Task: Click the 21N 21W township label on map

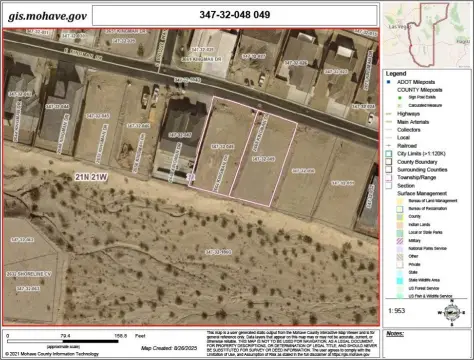Action: click(91, 177)
